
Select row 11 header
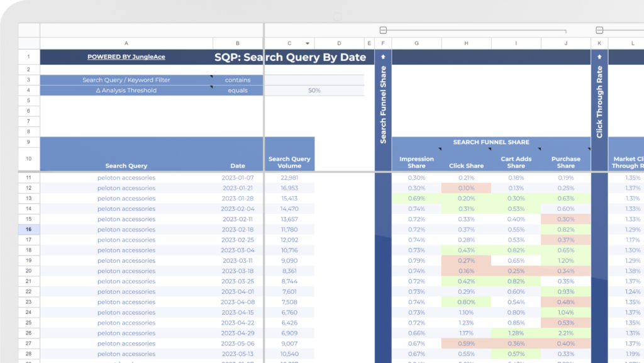(x=29, y=178)
